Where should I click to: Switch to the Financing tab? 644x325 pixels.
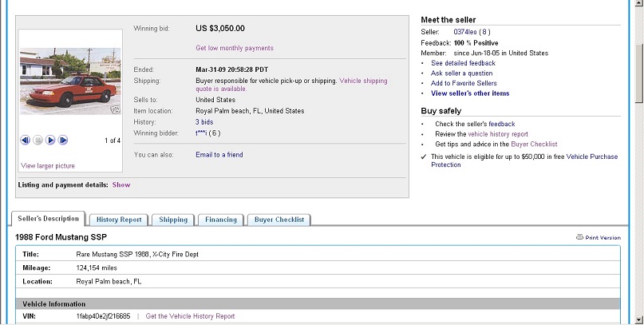coord(221,220)
